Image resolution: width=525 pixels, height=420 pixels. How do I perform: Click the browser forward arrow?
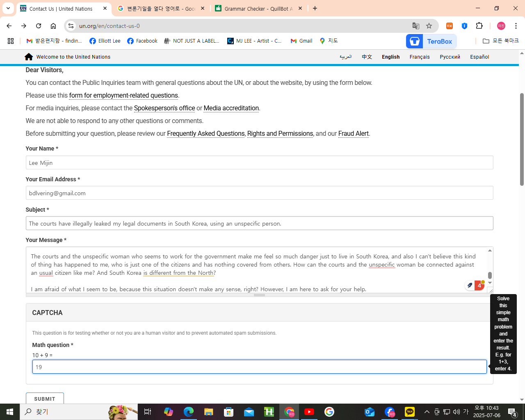pyautogui.click(x=24, y=26)
